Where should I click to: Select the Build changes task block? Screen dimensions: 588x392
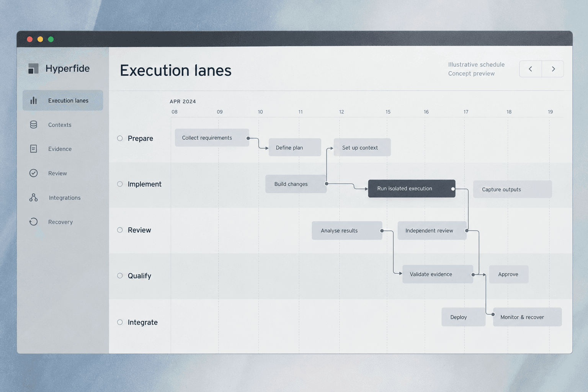296,184
